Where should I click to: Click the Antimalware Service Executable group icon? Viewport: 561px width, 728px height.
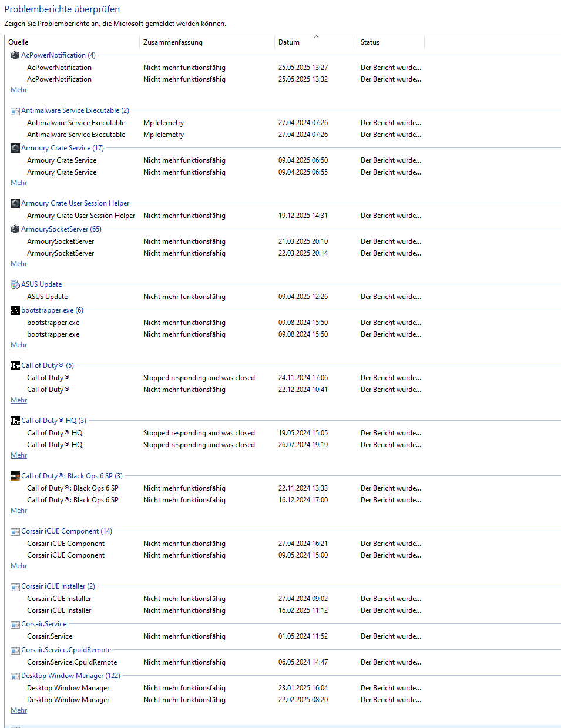[15, 110]
